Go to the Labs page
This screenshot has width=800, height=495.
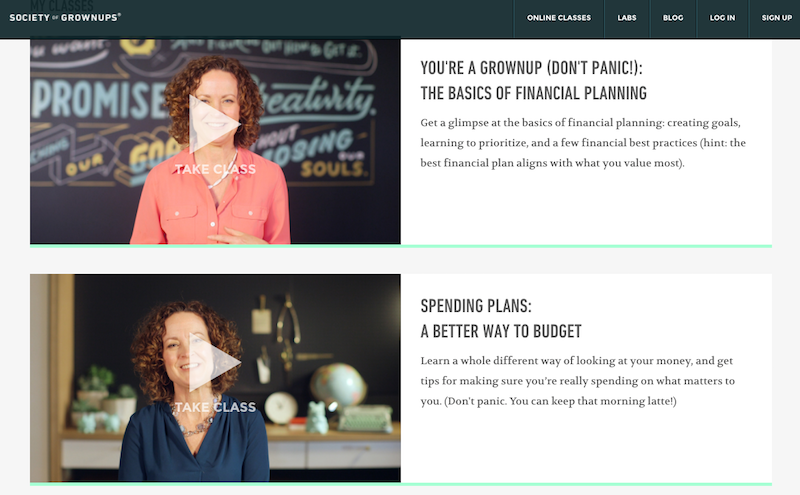pos(627,18)
